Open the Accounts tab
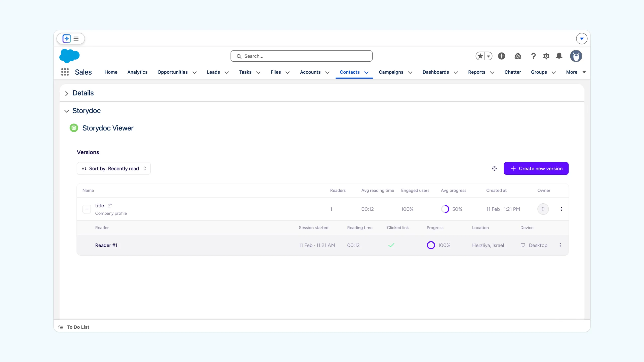The height and width of the screenshot is (362, 644). 310,72
